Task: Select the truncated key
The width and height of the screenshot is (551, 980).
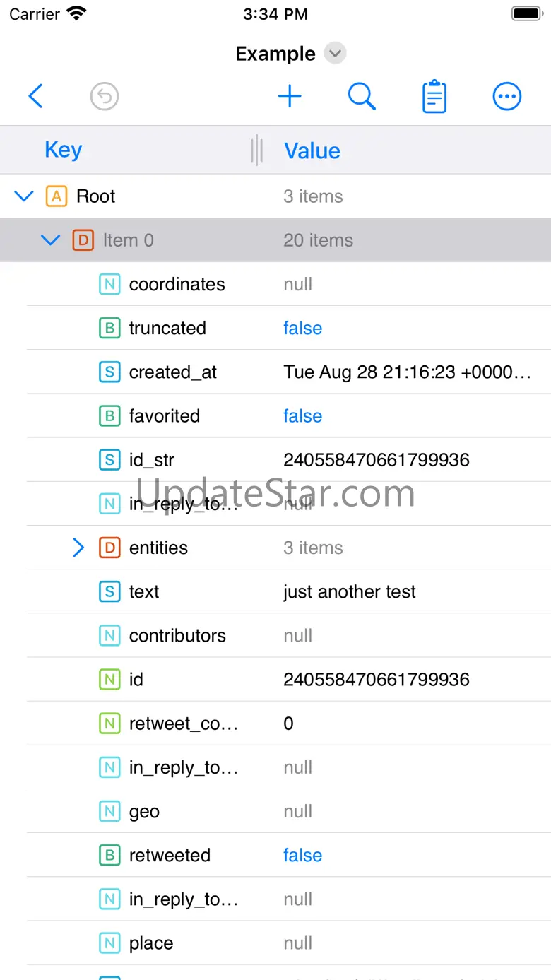Action: pyautogui.click(x=167, y=328)
